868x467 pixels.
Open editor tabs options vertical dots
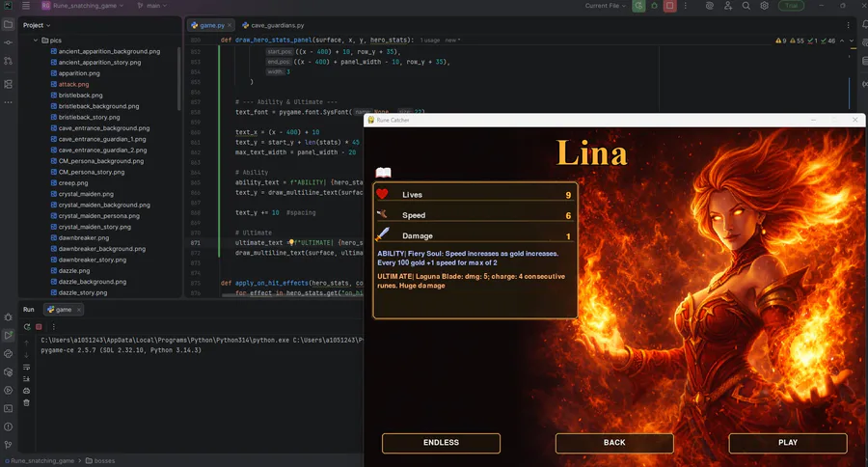pos(848,25)
